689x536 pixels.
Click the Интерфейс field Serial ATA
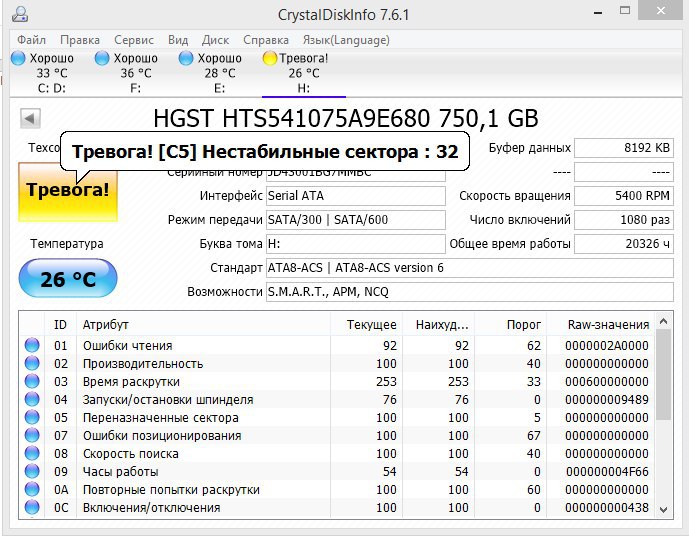pos(355,196)
